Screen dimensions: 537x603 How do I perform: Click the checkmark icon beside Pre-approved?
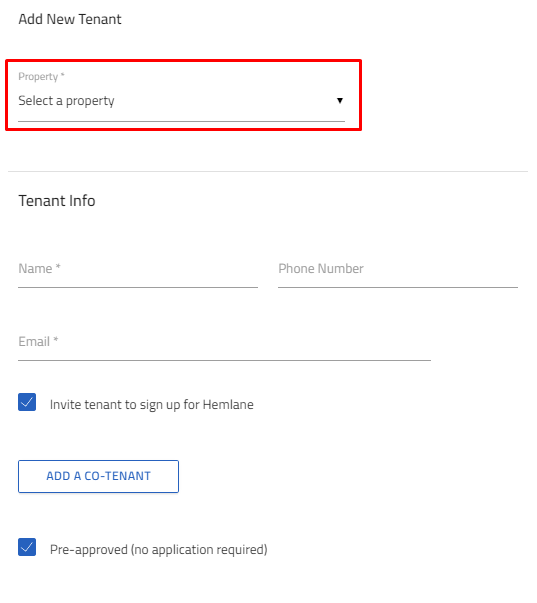pyautogui.click(x=27, y=547)
